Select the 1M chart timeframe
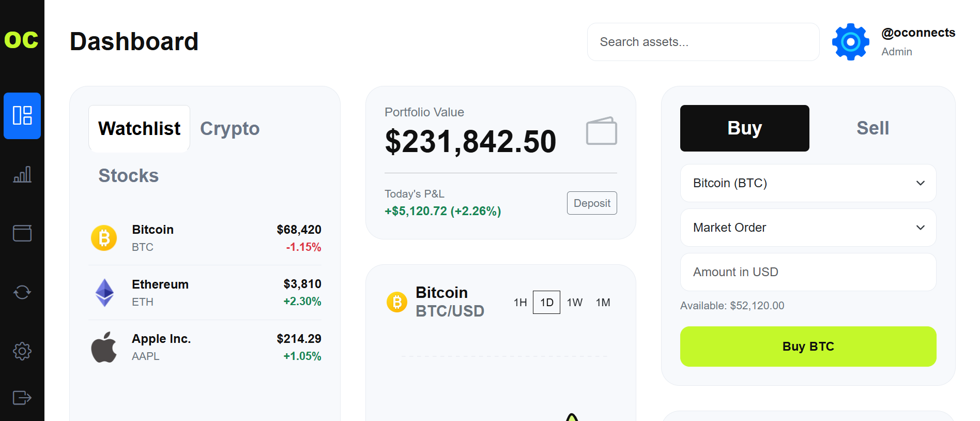This screenshot has width=980, height=421. [x=603, y=303]
